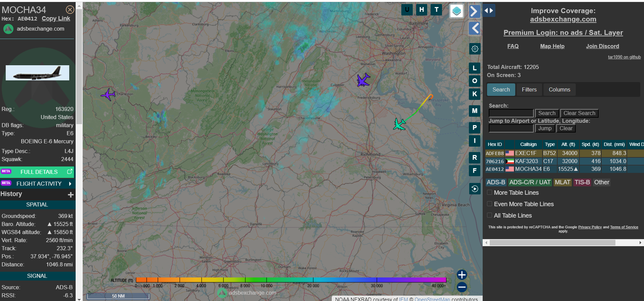Screen dimensions: 644x301
Task: Open external link icon on Full Details
Action: tap(70, 172)
